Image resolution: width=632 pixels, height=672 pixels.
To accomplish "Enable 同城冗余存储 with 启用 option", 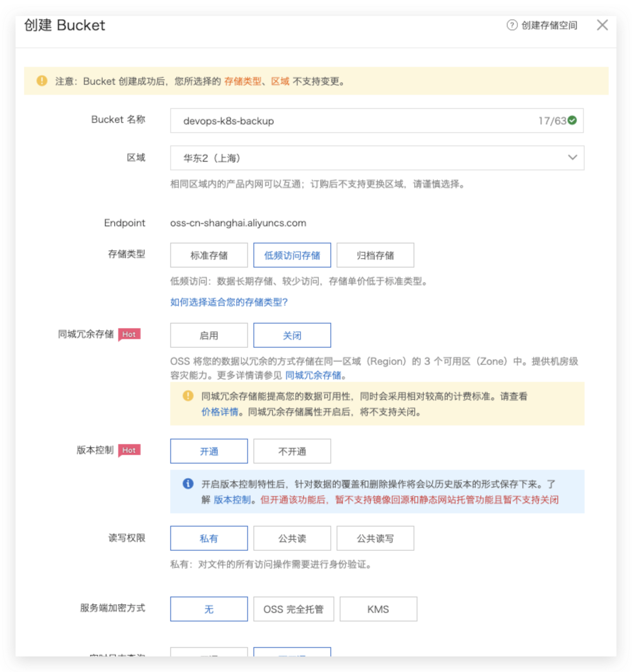I will click(209, 335).
